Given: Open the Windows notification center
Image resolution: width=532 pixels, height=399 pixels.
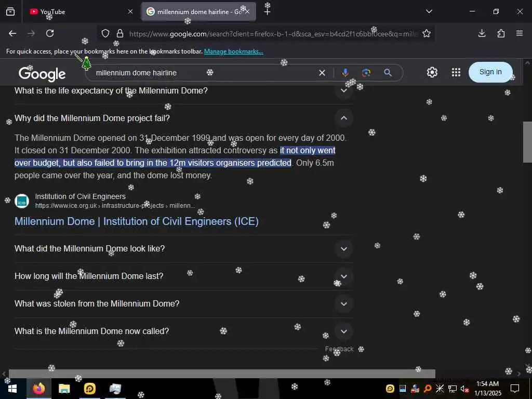Looking at the screenshot, I should (x=515, y=389).
